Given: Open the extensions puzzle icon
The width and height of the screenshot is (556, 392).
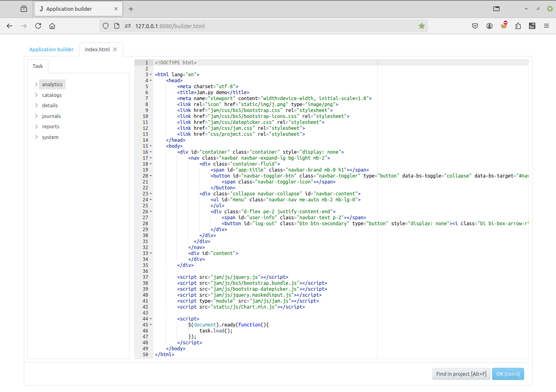Looking at the screenshot, I should click(x=518, y=26).
